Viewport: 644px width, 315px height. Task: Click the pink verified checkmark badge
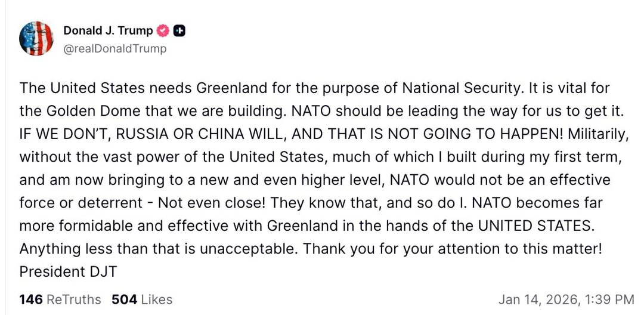click(163, 31)
